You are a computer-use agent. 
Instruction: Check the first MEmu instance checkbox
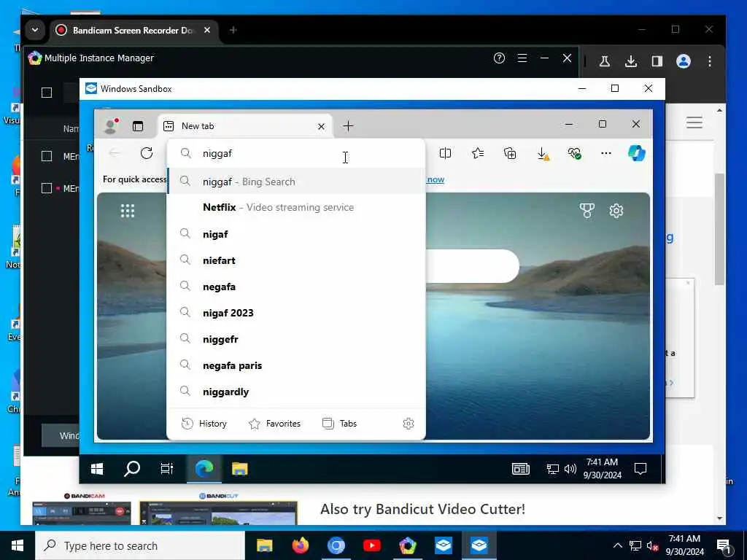point(47,156)
